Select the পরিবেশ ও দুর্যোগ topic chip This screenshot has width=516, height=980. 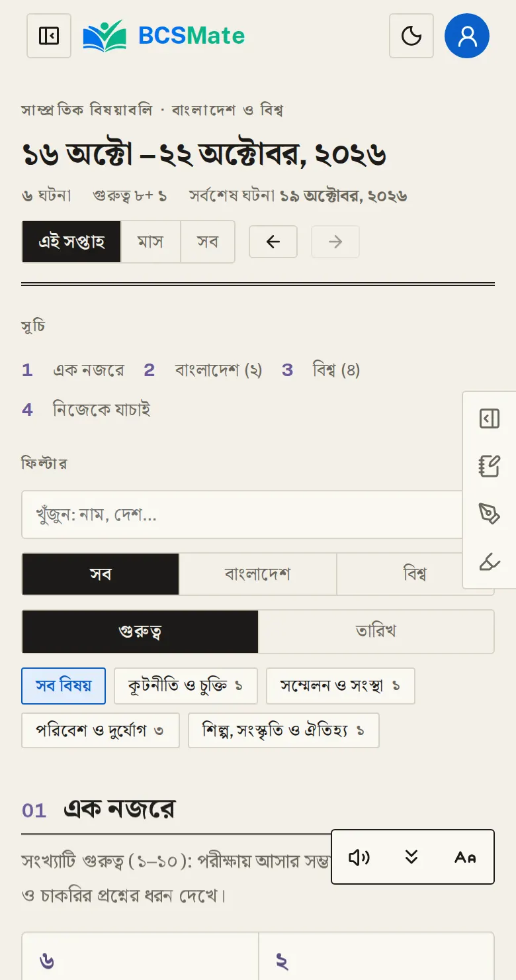click(x=101, y=730)
